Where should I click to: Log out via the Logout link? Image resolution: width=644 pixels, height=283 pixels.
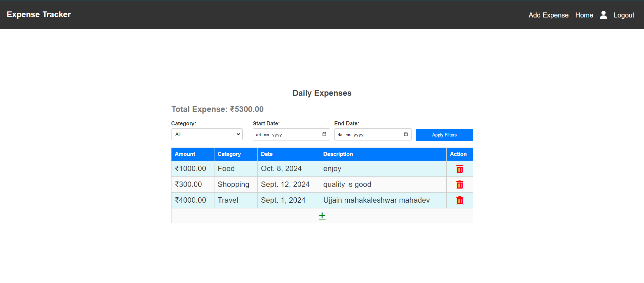pyautogui.click(x=624, y=15)
